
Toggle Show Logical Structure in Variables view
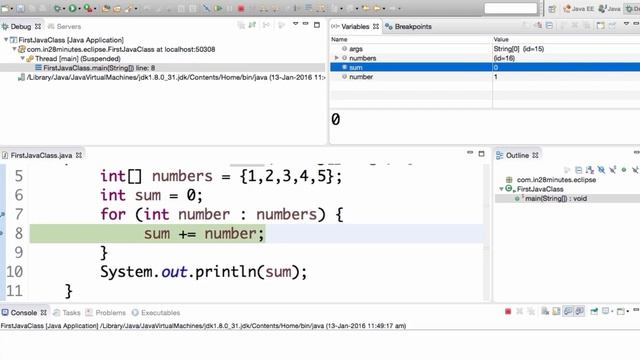539,26
